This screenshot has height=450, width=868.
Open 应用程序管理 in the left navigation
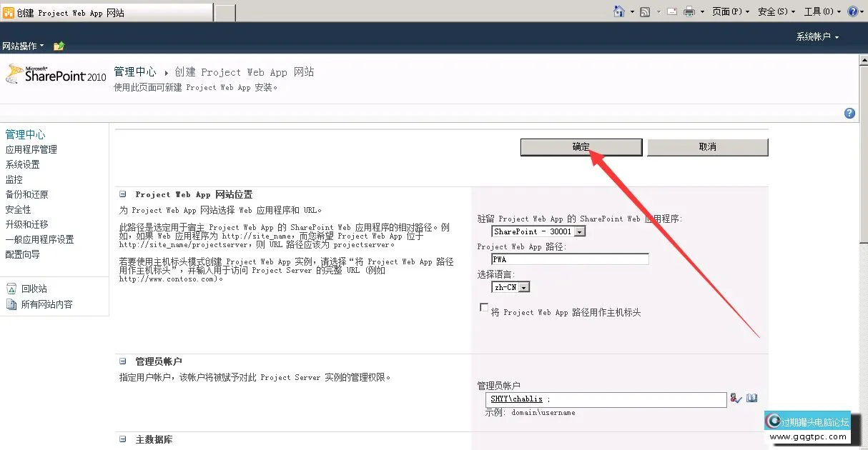(31, 149)
